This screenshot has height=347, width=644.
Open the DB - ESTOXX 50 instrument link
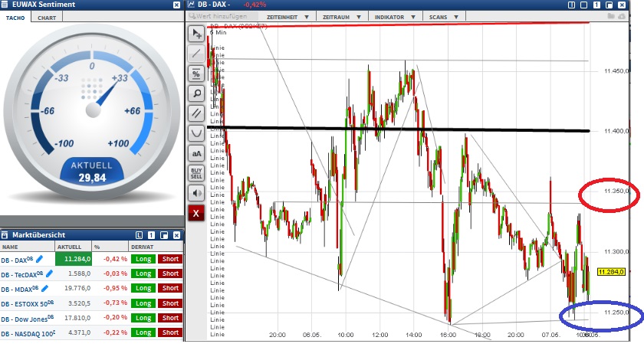27,304
